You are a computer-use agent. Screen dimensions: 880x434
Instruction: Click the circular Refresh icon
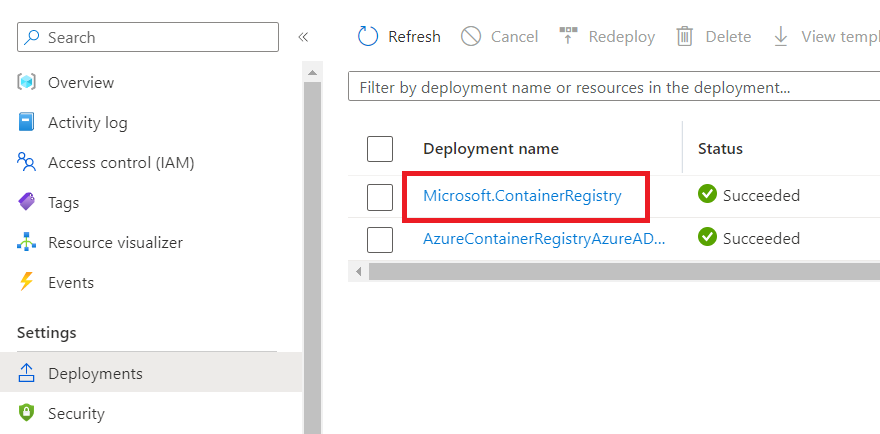pos(368,37)
